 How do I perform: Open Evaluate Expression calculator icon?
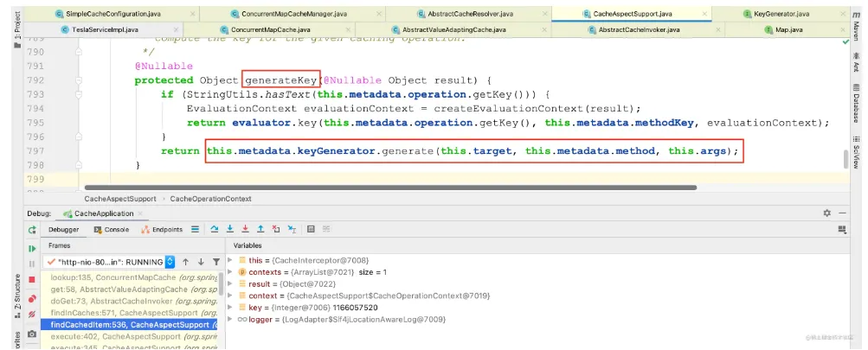(x=311, y=229)
